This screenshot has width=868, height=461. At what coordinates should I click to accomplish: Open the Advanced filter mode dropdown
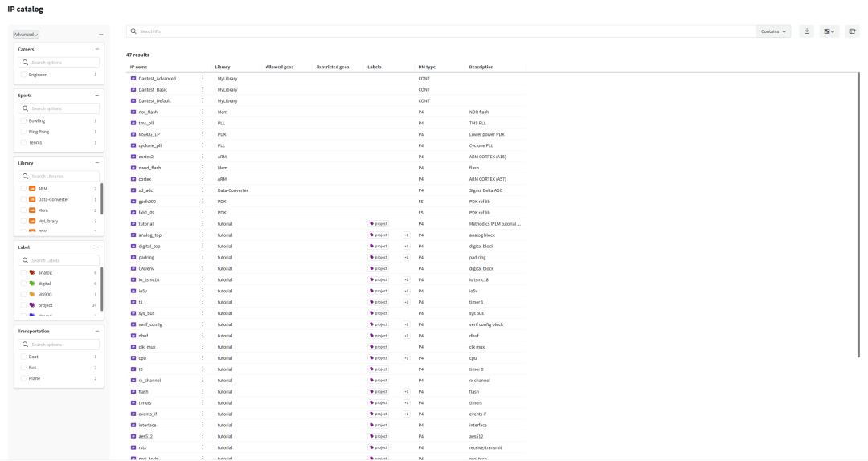26,35
